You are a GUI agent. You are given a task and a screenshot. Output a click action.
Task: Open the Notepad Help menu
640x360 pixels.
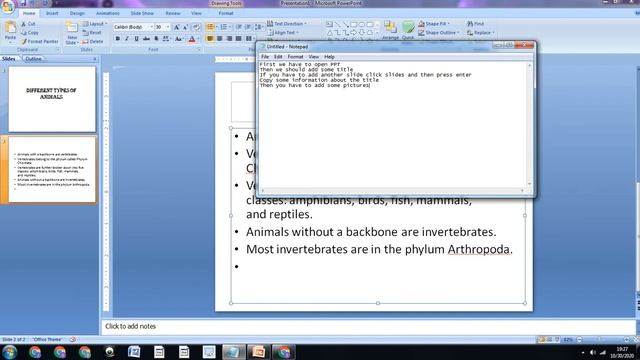click(x=329, y=57)
